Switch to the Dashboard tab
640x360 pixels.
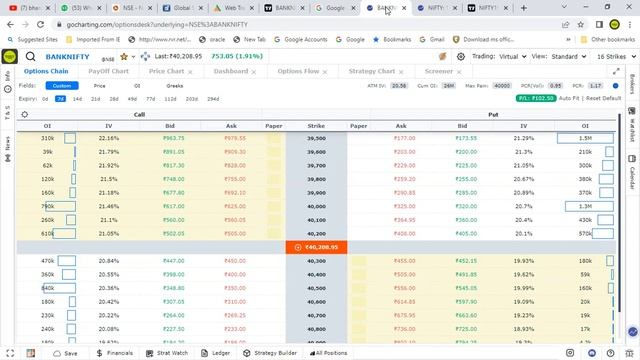pos(231,71)
